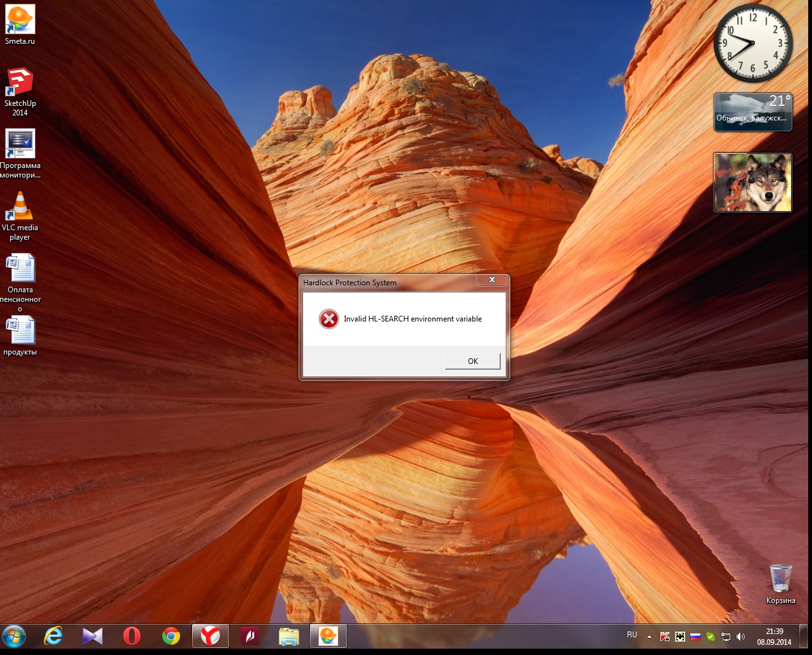Open the volume speaker tray icon
The width and height of the screenshot is (812, 655).
[x=741, y=637]
